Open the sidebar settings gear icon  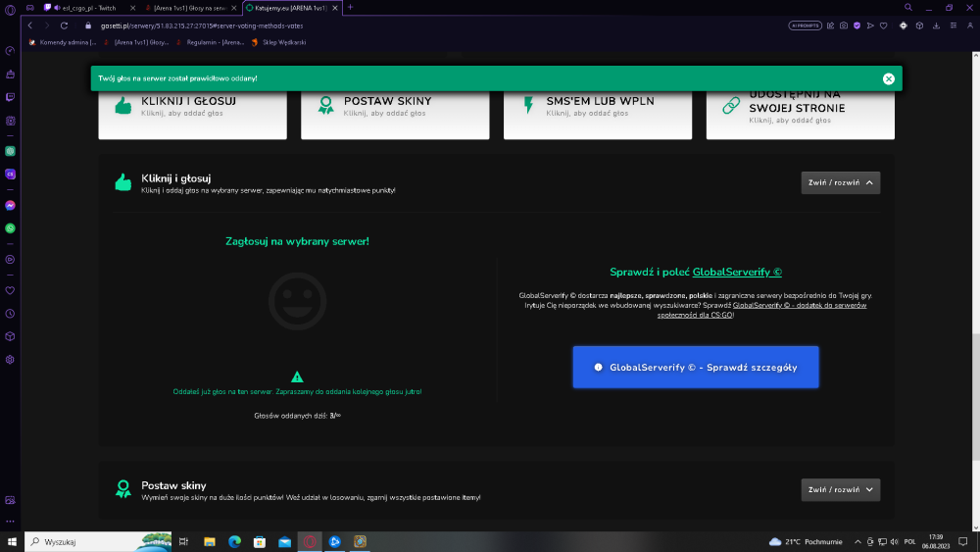(x=10, y=360)
